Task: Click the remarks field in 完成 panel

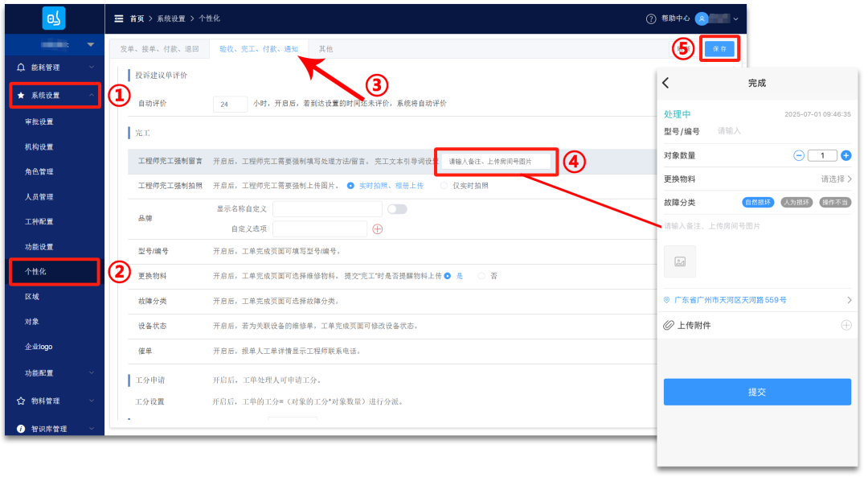Action: click(712, 225)
